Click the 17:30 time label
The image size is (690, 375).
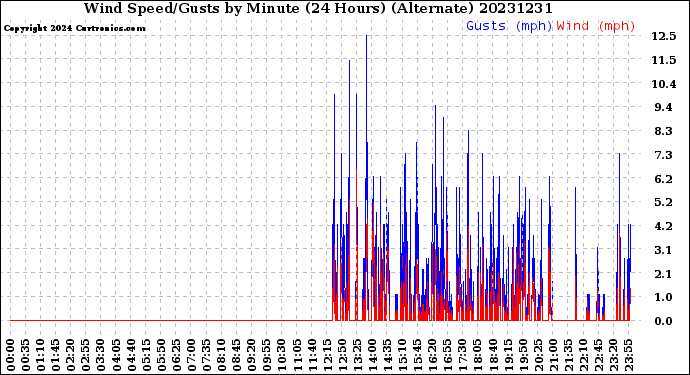tap(462, 355)
